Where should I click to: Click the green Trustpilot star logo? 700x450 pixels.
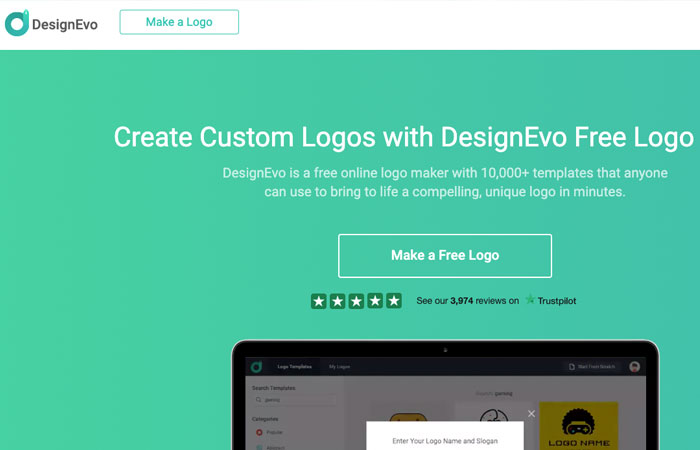[x=530, y=299]
